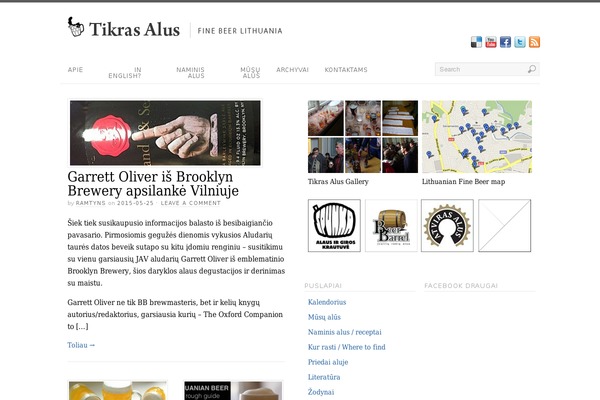
Task: Open the Archyvai menu item
Action: click(x=292, y=70)
